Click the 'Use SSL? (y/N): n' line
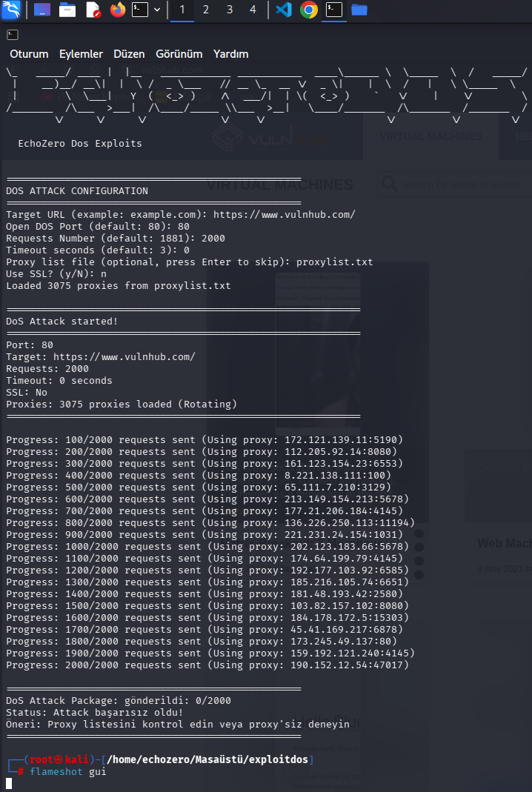This screenshot has height=792, width=532. click(56, 274)
